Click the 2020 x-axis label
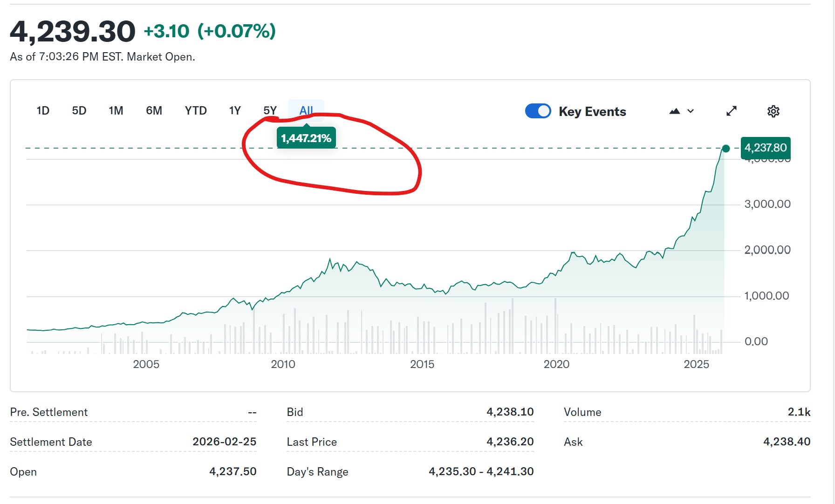Viewport: 835px width, 504px height. 556,364
